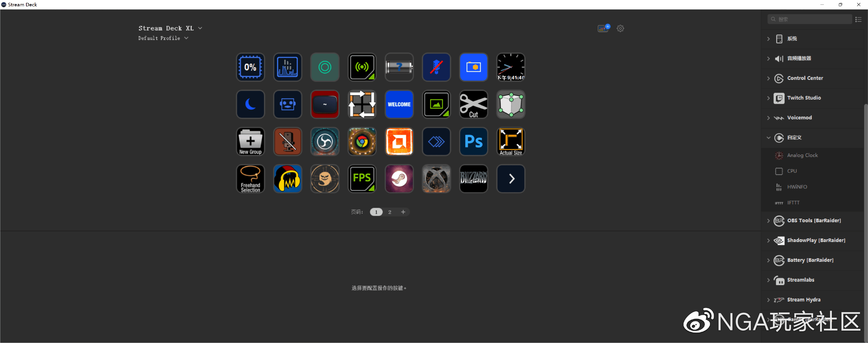Select the next page arrow key
868x343 pixels.
point(511,178)
